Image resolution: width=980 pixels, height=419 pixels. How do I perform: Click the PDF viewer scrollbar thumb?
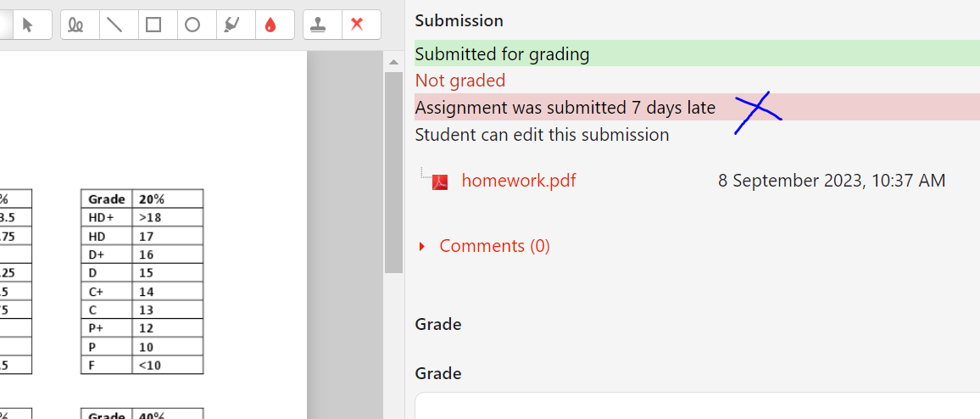pyautogui.click(x=393, y=172)
